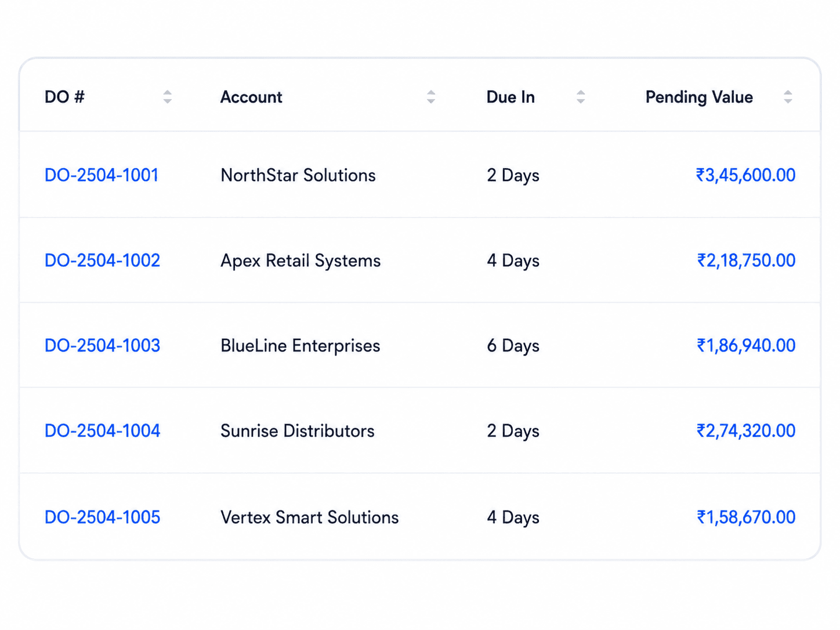The width and height of the screenshot is (840, 630).
Task: Select the NorthStar Solutions account cell
Action: (298, 175)
